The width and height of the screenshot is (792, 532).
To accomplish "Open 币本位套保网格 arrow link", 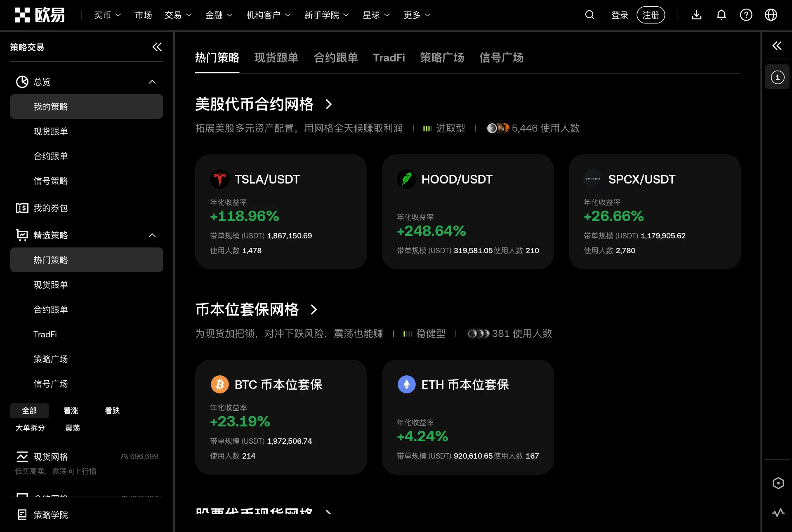I will pos(314,310).
